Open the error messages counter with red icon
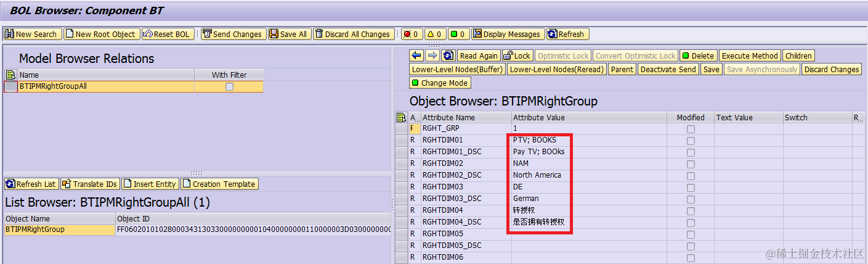The width and height of the screenshot is (868, 264). 410,34
